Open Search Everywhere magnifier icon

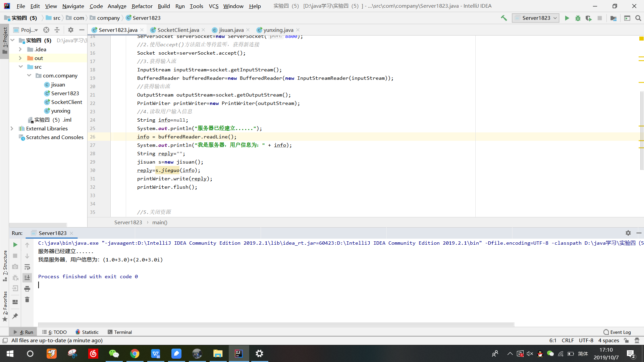pos(638,18)
